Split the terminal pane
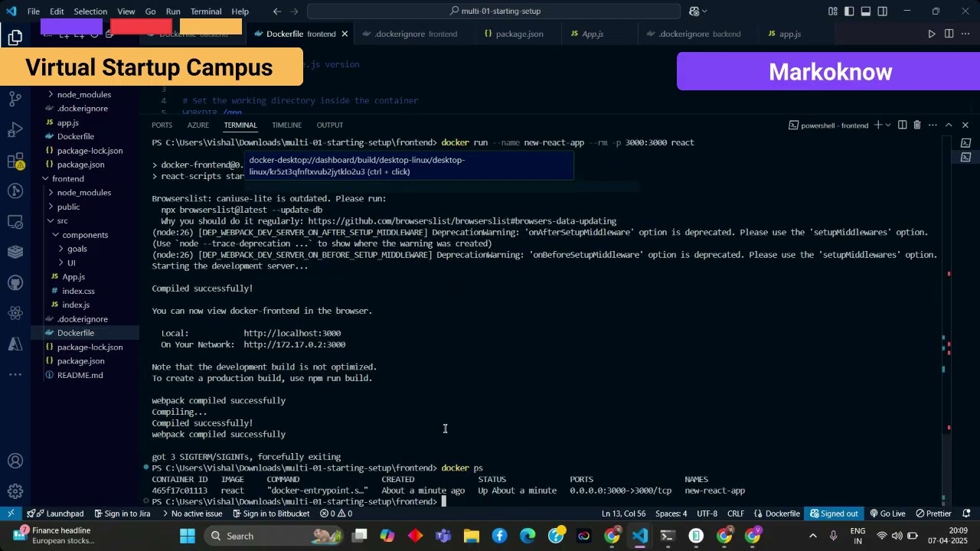Image resolution: width=980 pixels, height=551 pixels. [902, 125]
